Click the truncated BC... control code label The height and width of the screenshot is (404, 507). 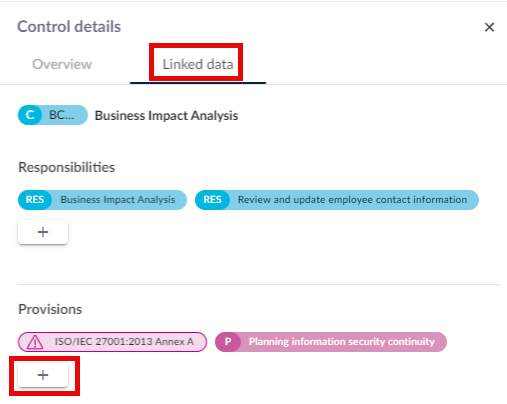[x=61, y=115]
